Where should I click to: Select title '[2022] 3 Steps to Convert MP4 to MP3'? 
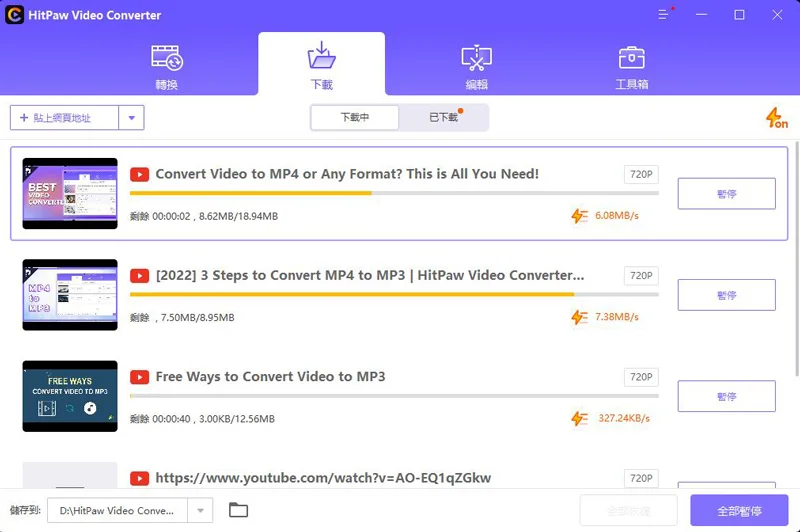point(370,275)
